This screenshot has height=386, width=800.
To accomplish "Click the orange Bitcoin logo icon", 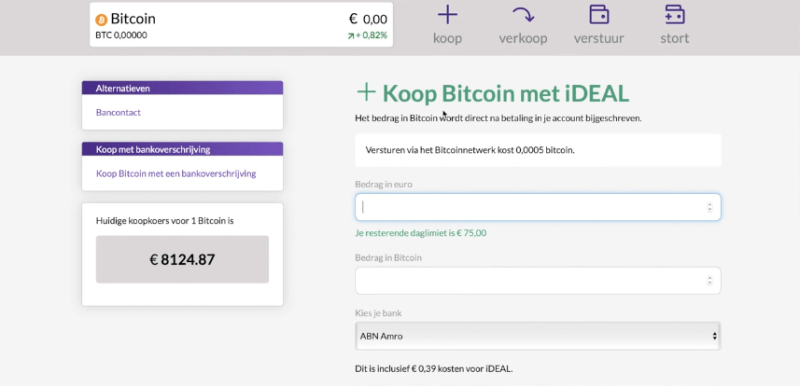I will point(101,20).
